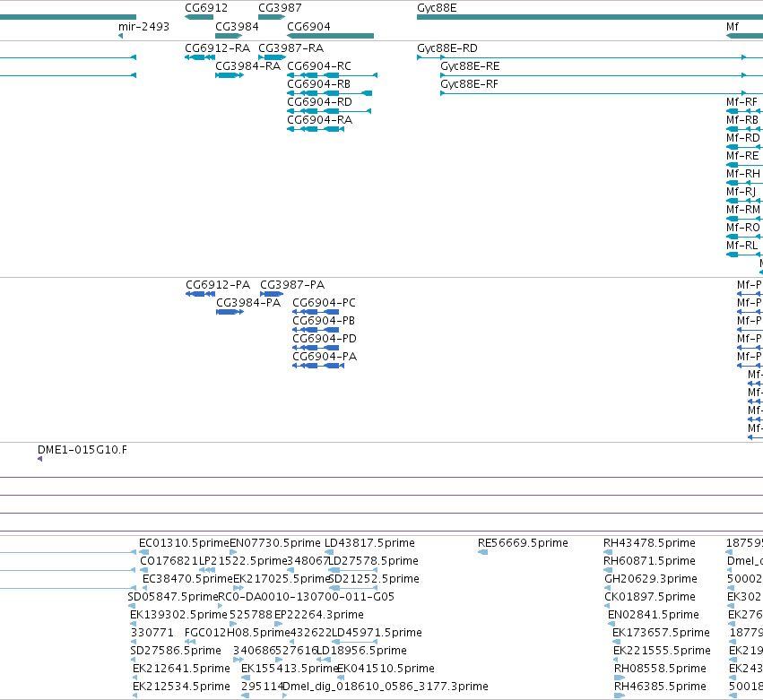Select the CG3987-RA transcript label

(291, 48)
